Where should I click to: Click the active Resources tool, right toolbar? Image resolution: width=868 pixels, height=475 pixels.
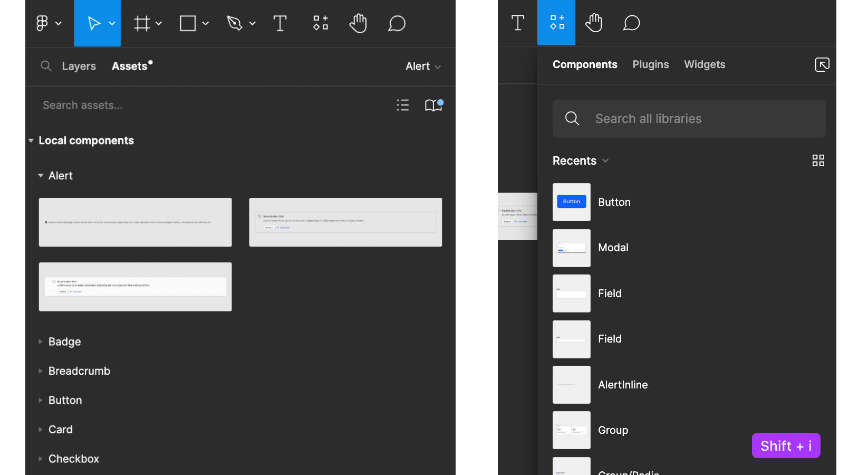(556, 23)
